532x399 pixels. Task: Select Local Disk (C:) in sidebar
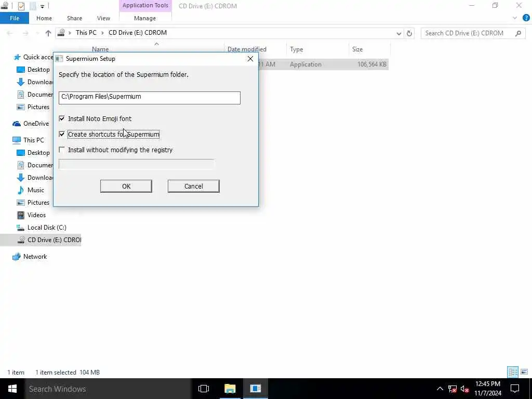click(47, 228)
